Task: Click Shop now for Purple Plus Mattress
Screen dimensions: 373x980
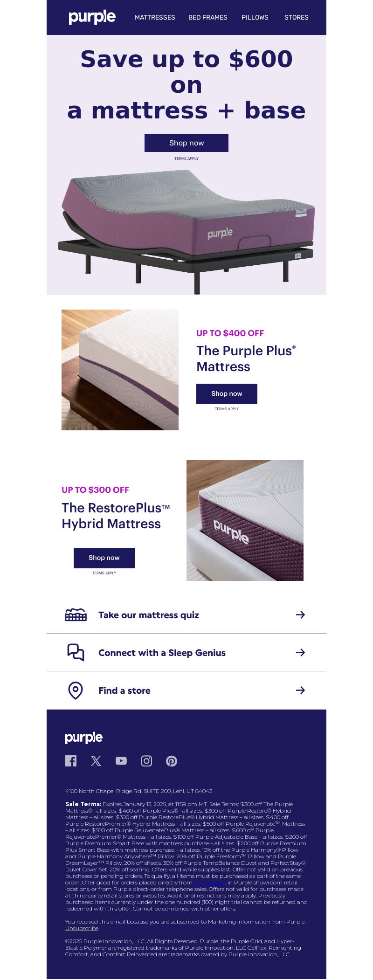Action: 227,393
